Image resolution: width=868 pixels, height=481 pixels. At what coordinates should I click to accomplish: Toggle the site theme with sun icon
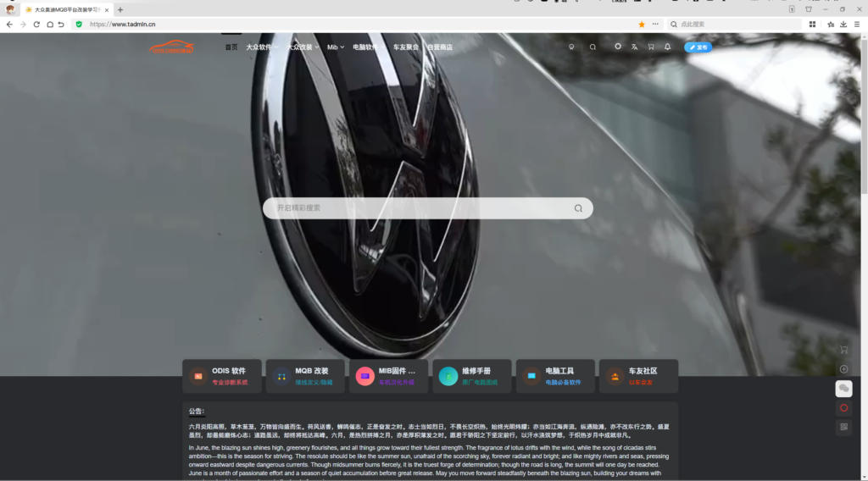coord(618,47)
